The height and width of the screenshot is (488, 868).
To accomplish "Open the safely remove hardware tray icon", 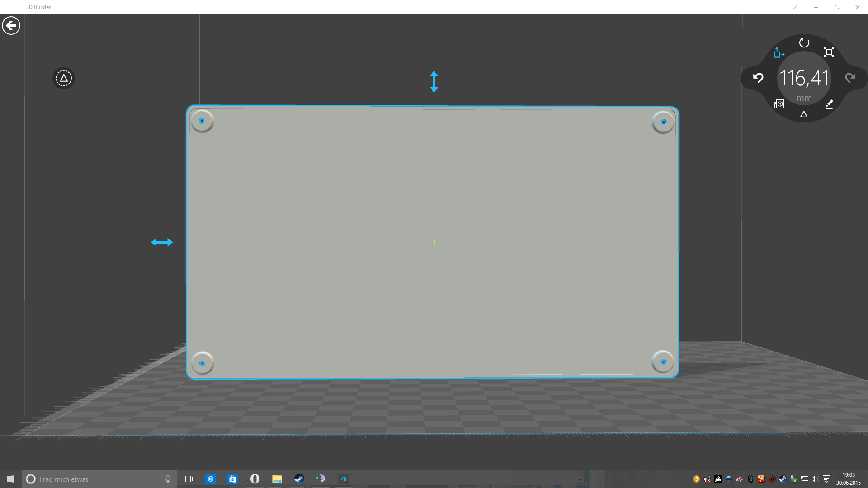I will pos(793,479).
